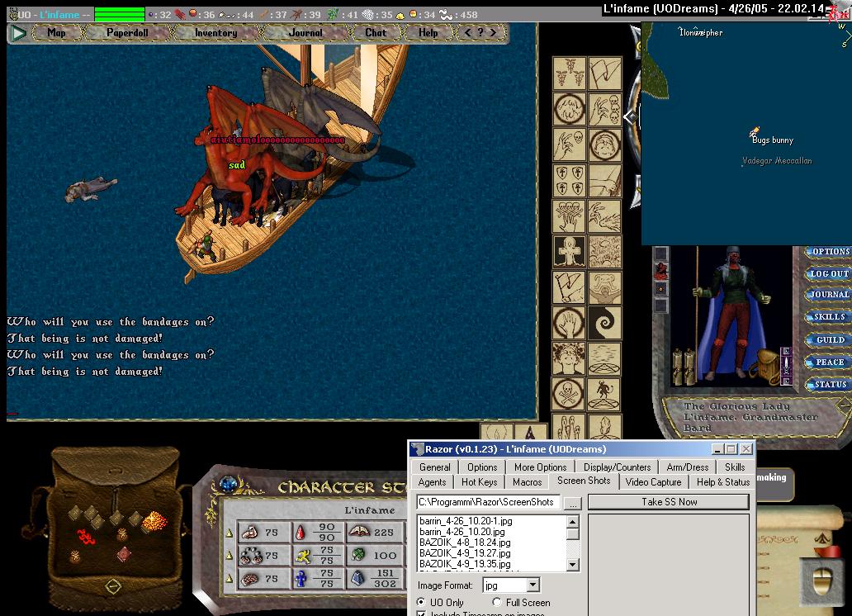Toggle the strength stat lock arrow
Screen dimensions: 852x616
coord(230,533)
